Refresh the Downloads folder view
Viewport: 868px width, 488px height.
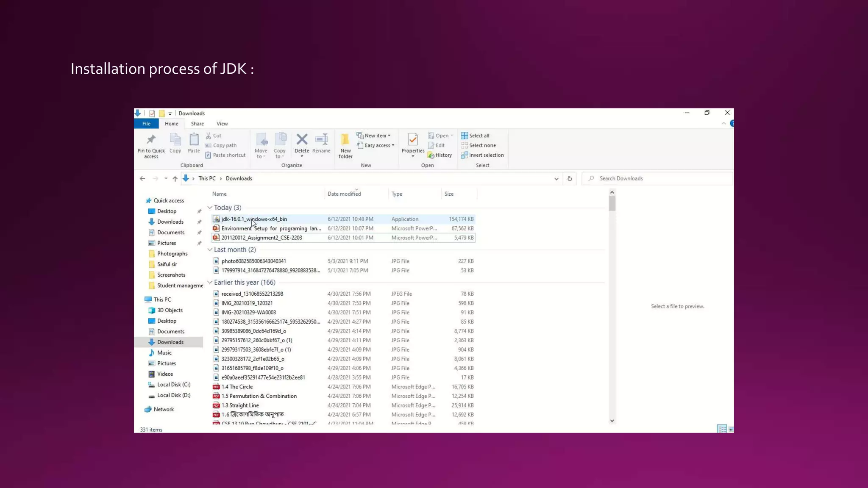coord(570,179)
